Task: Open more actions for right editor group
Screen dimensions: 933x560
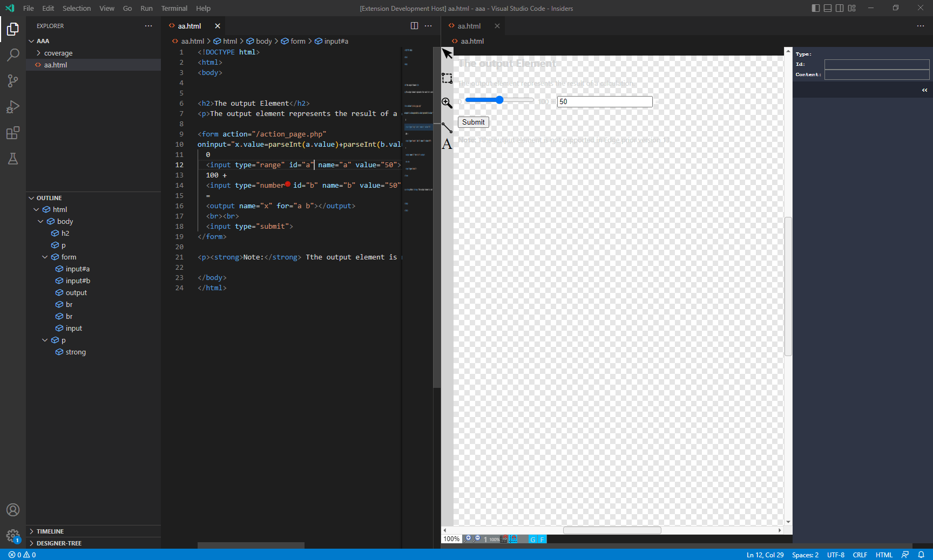Action: point(921,26)
